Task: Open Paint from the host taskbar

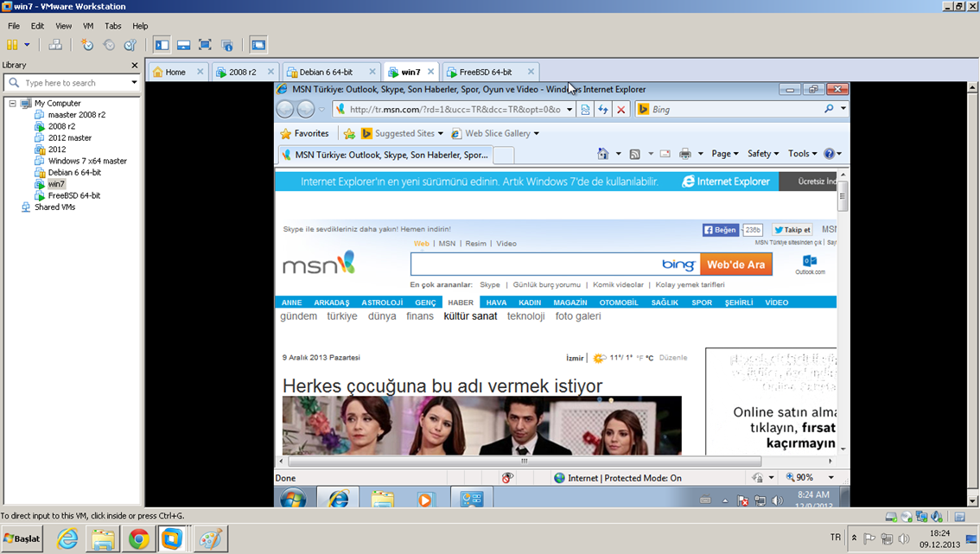Action: pos(211,538)
